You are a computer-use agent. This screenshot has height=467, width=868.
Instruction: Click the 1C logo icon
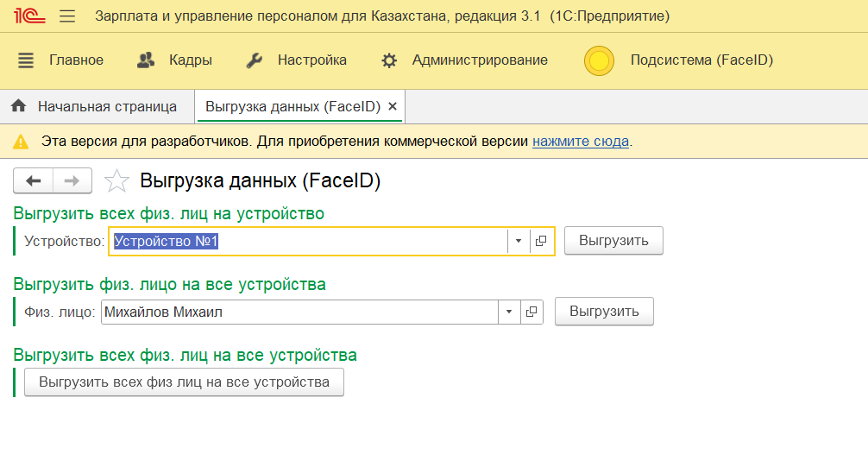pos(30,16)
